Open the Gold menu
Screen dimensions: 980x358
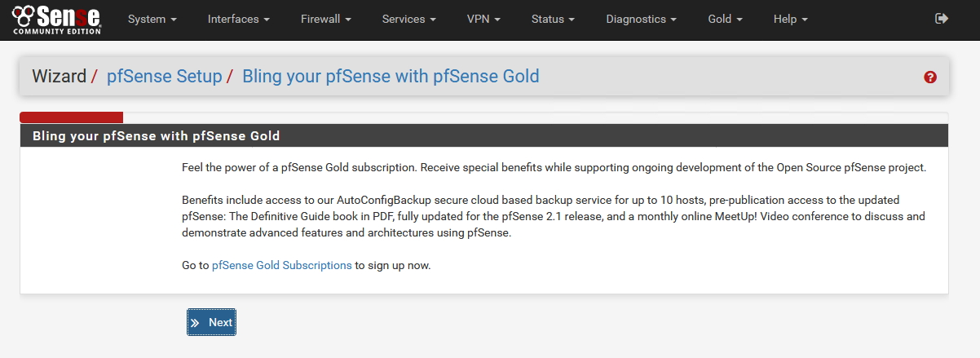tap(725, 19)
